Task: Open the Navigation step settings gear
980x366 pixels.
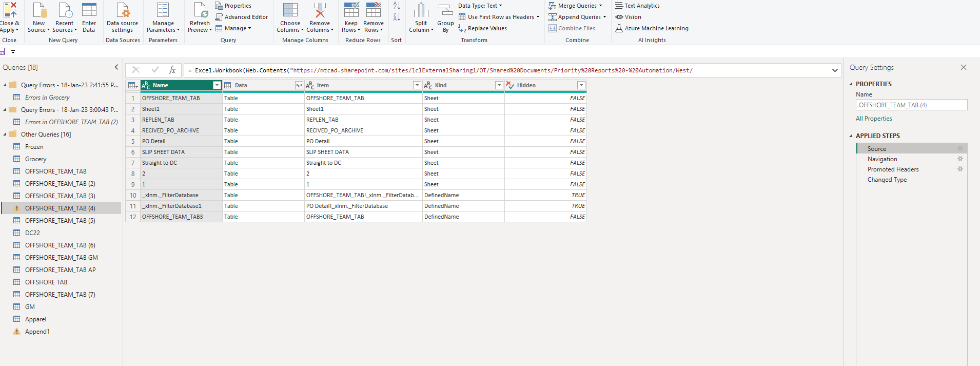Action: [960, 159]
